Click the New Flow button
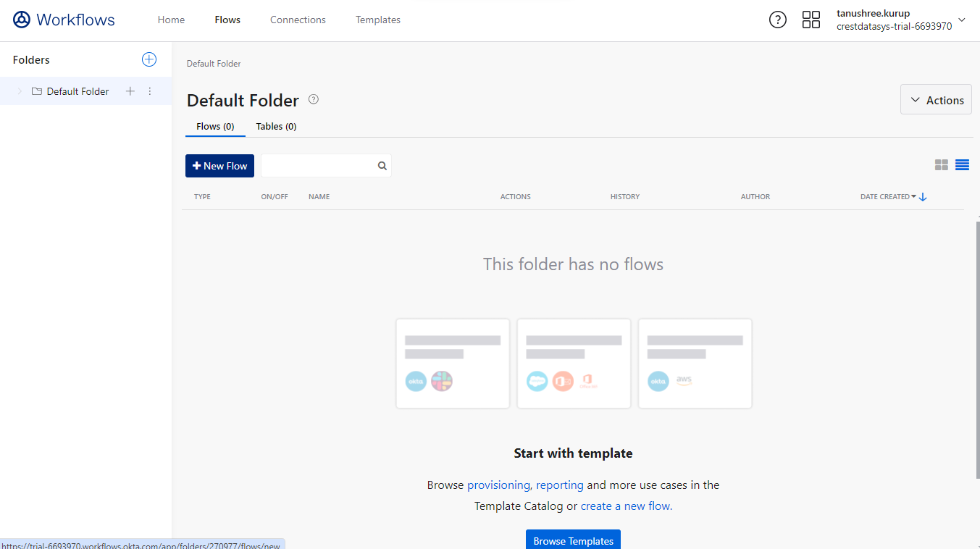Viewport: 980px width, 549px height. pos(219,166)
